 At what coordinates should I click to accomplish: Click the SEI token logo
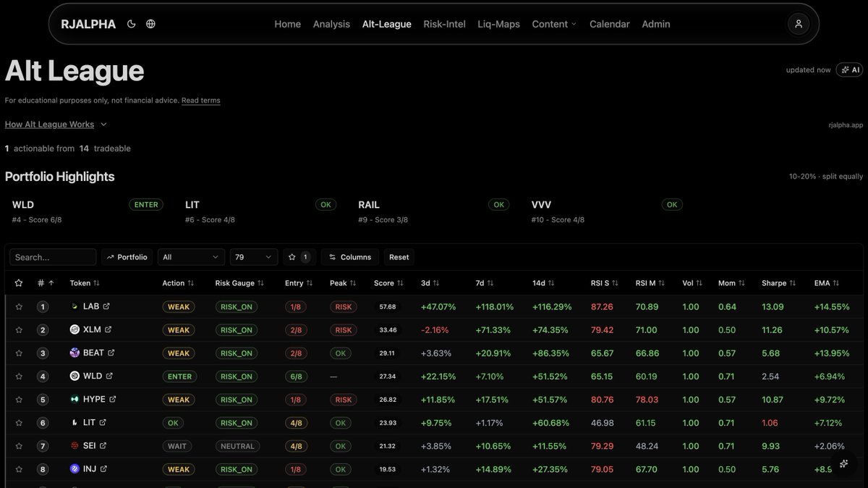click(74, 445)
